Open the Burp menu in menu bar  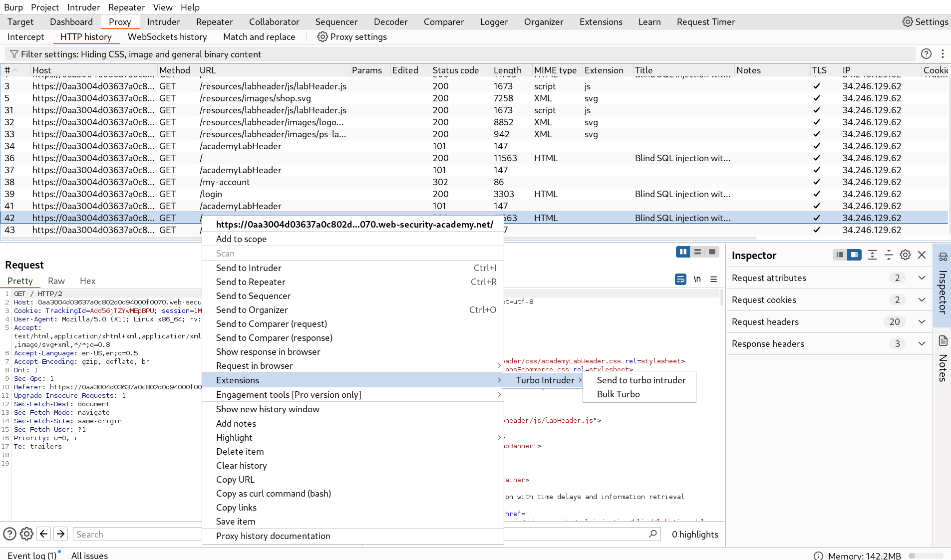(13, 7)
